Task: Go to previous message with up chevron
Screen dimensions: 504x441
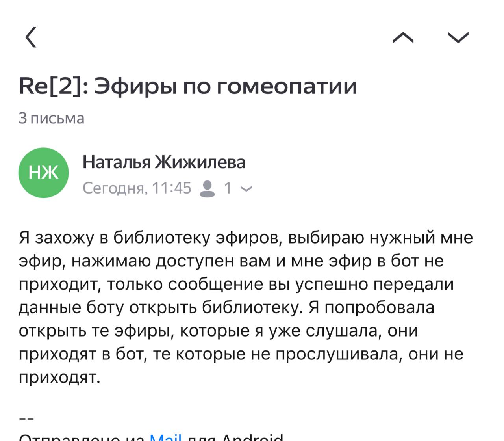Action: coord(403,37)
